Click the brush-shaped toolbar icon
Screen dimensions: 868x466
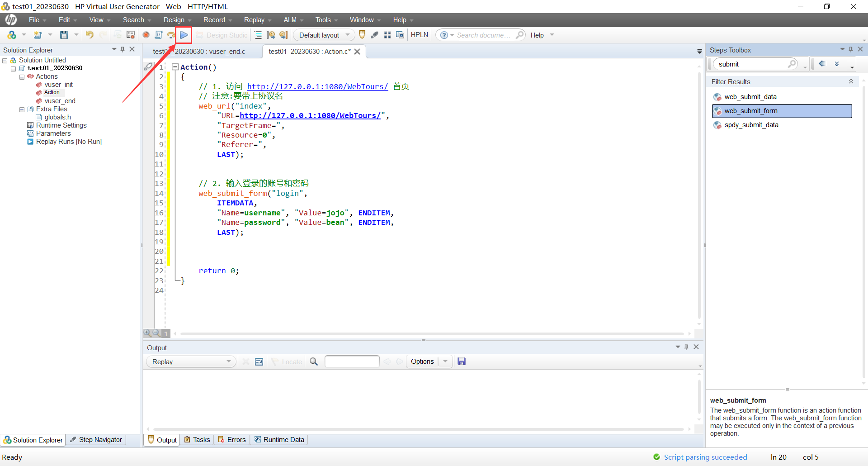pos(375,35)
